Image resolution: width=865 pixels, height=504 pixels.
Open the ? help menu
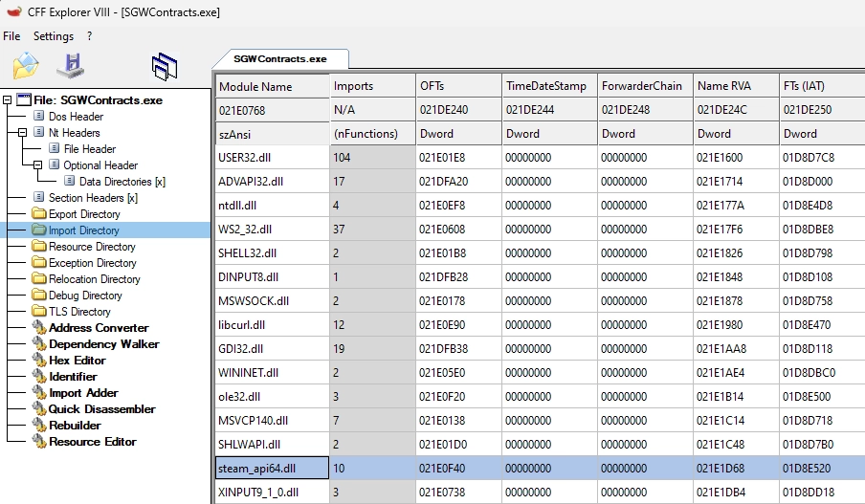pyautogui.click(x=89, y=35)
